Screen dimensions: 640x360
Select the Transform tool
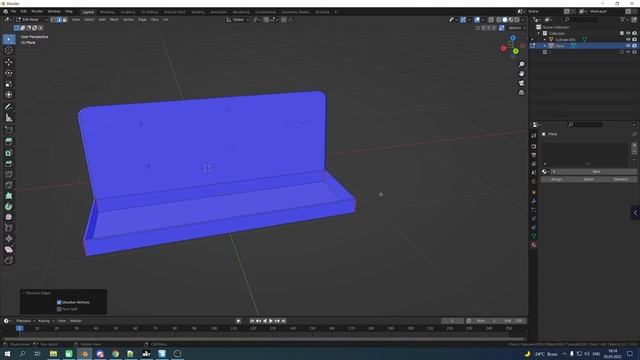tap(9, 95)
